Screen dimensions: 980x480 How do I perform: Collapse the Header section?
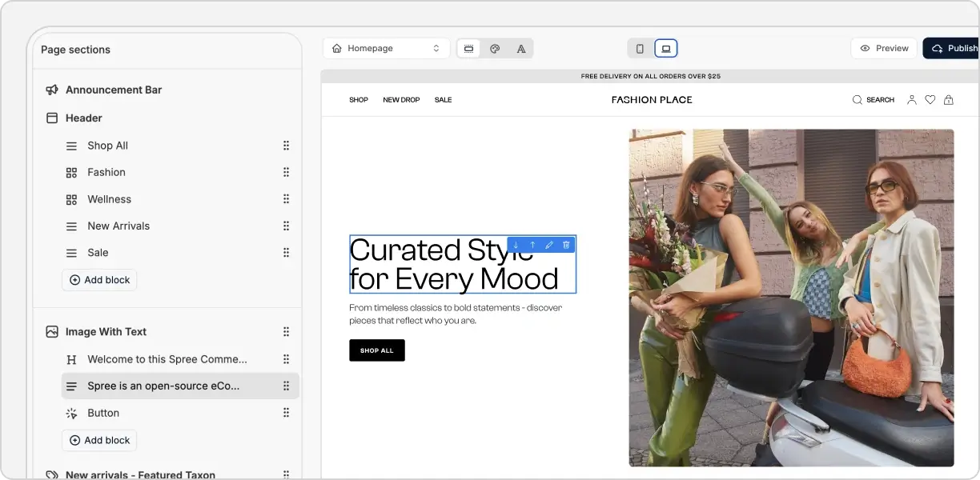(83, 118)
